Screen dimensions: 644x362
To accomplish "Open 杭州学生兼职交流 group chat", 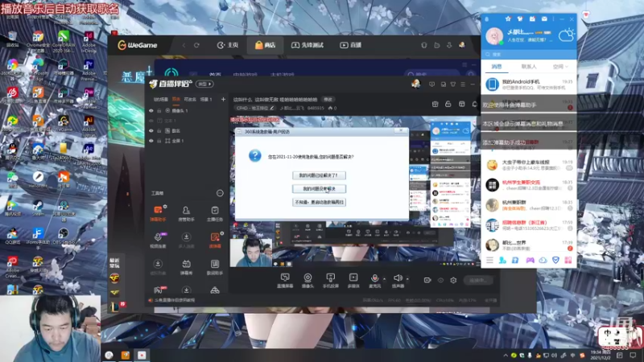I will 529,185.
